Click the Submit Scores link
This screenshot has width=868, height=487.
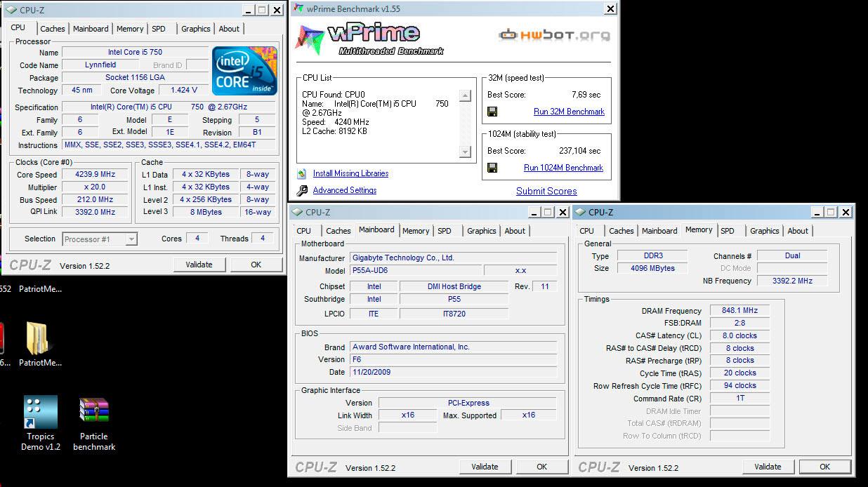[546, 191]
